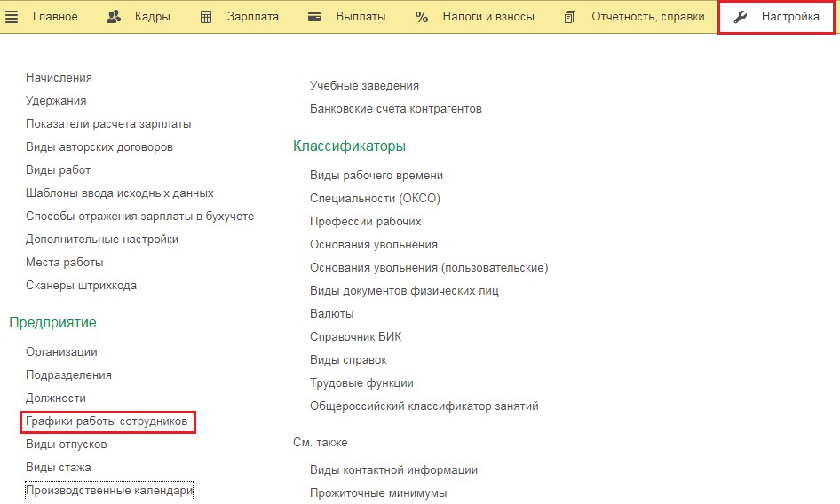Open Прожиточные минимумы link
The height and width of the screenshot is (504, 840).
pyautogui.click(x=378, y=492)
